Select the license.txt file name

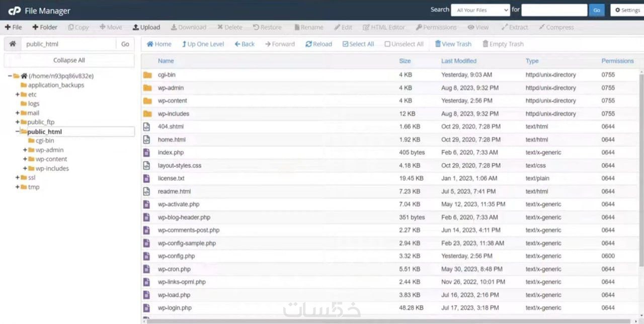click(171, 179)
